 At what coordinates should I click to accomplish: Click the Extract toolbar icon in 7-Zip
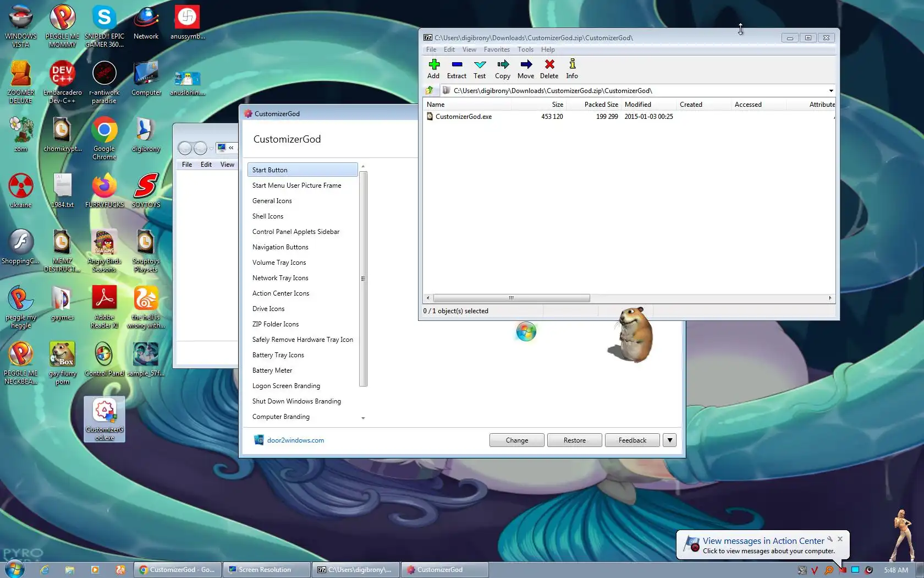[457, 69]
